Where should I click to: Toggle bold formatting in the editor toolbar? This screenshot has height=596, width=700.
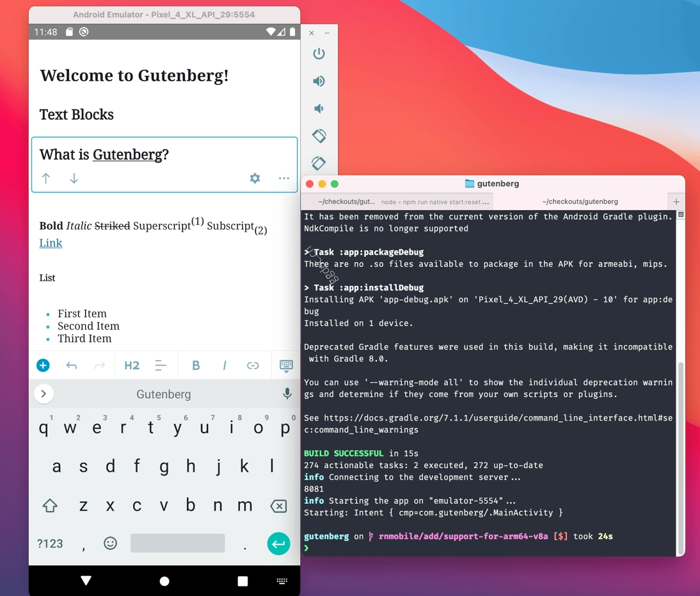point(196,366)
